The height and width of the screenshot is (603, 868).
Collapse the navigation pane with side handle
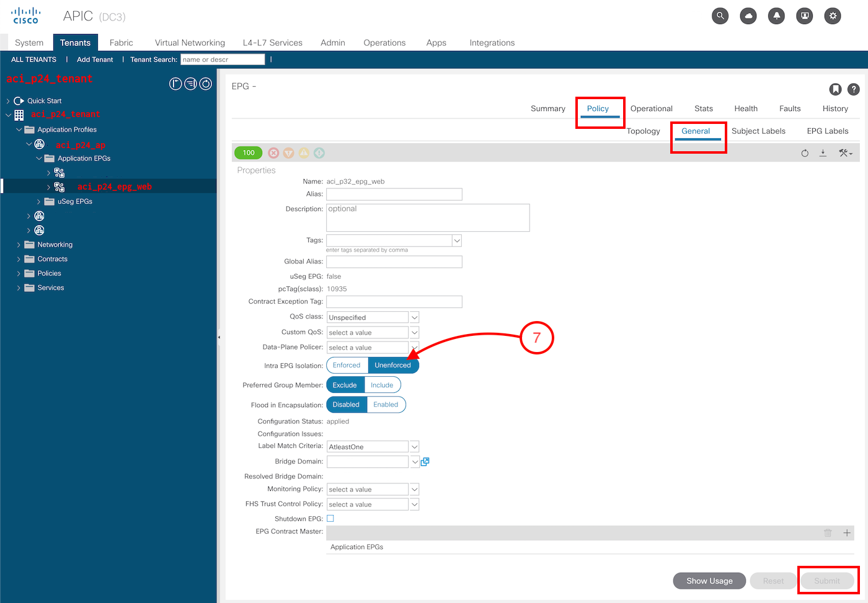219,338
